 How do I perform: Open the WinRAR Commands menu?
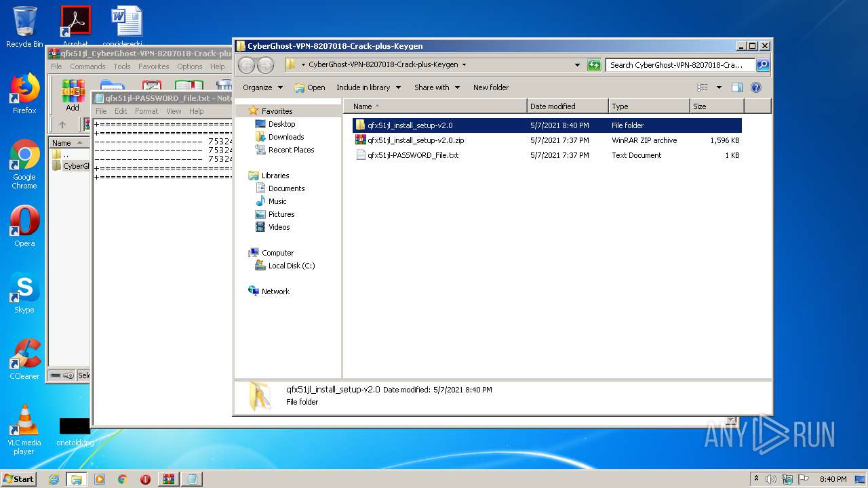pyautogui.click(x=87, y=66)
